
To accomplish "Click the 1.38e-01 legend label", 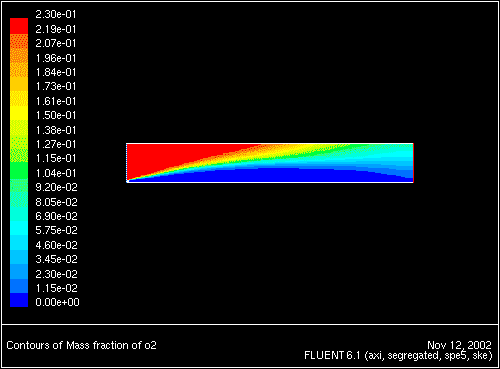I will [x=56, y=130].
